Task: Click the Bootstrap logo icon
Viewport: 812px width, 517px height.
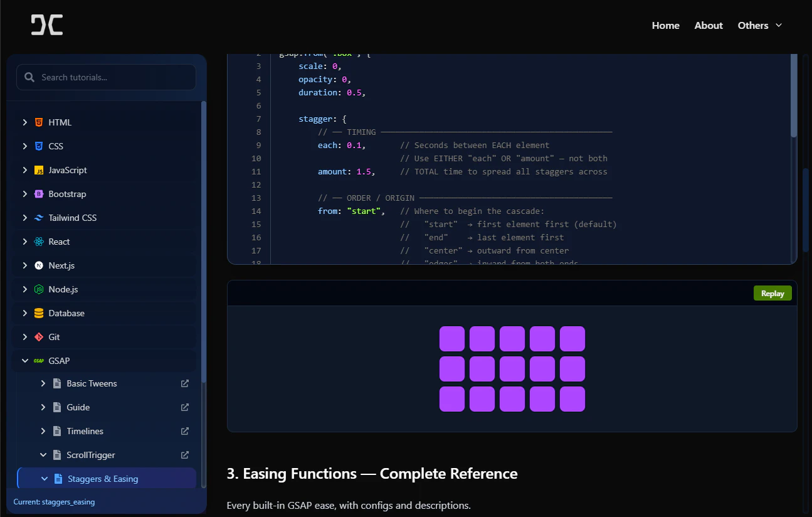Action: (x=39, y=193)
